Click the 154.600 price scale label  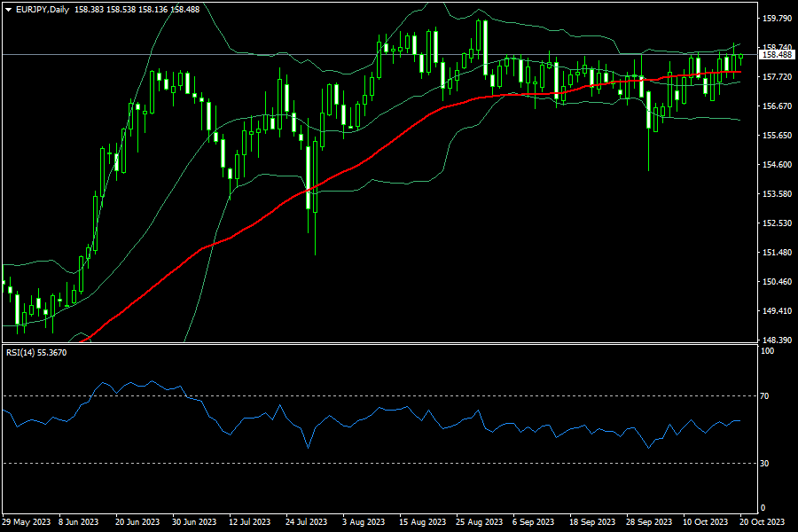(777, 164)
